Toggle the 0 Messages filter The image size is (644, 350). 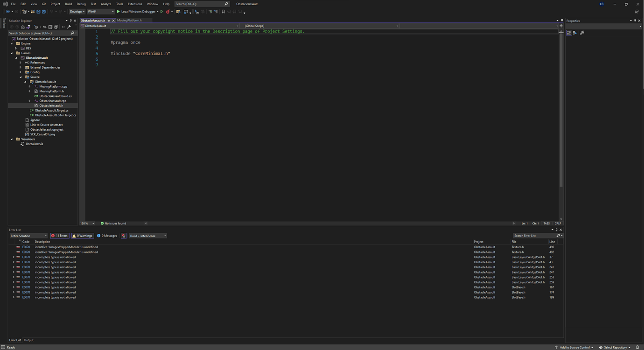point(107,236)
